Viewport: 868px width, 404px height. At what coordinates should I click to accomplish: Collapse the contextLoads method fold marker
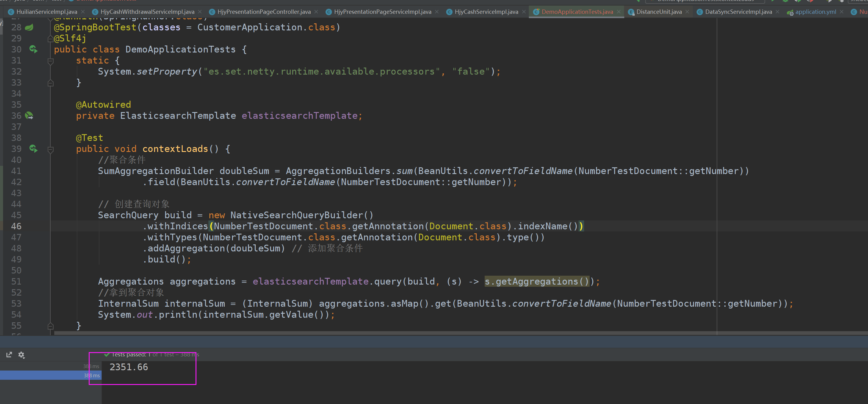[51, 149]
